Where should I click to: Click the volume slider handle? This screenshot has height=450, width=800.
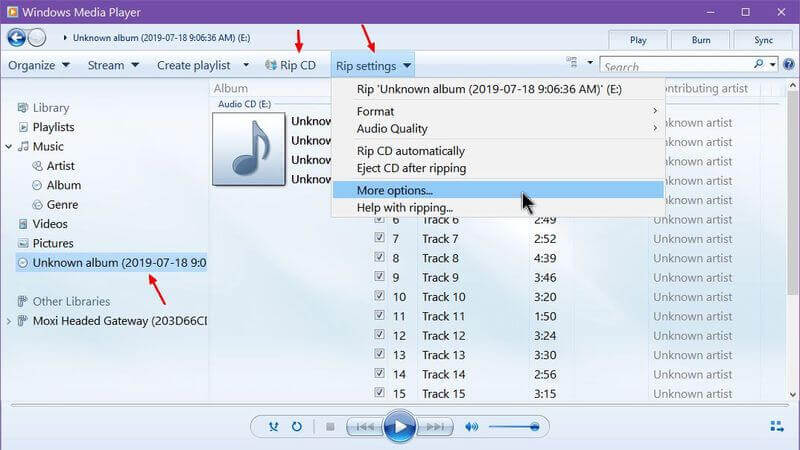[x=534, y=427]
